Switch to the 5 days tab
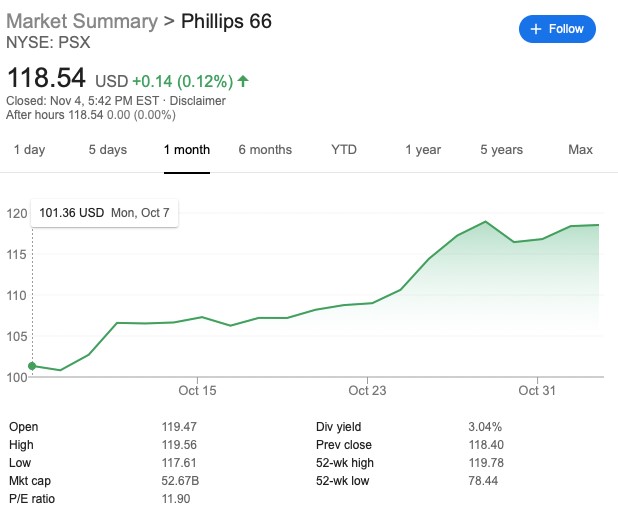This screenshot has height=527, width=618. pos(107,150)
